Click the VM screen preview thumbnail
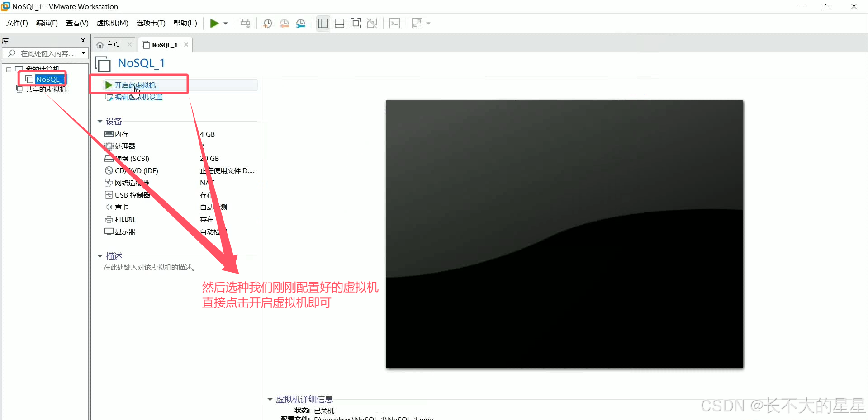Screen dimensions: 868x420 tap(564, 234)
